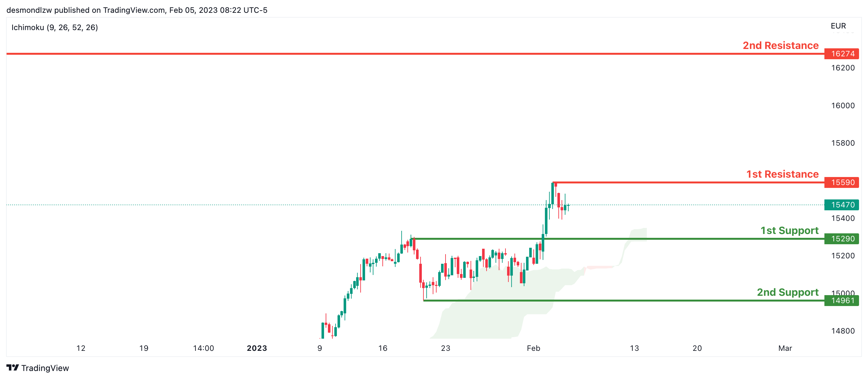
Task: Select the Ichimoku (9, 26, 52, 26) indicator label
Action: coord(54,28)
